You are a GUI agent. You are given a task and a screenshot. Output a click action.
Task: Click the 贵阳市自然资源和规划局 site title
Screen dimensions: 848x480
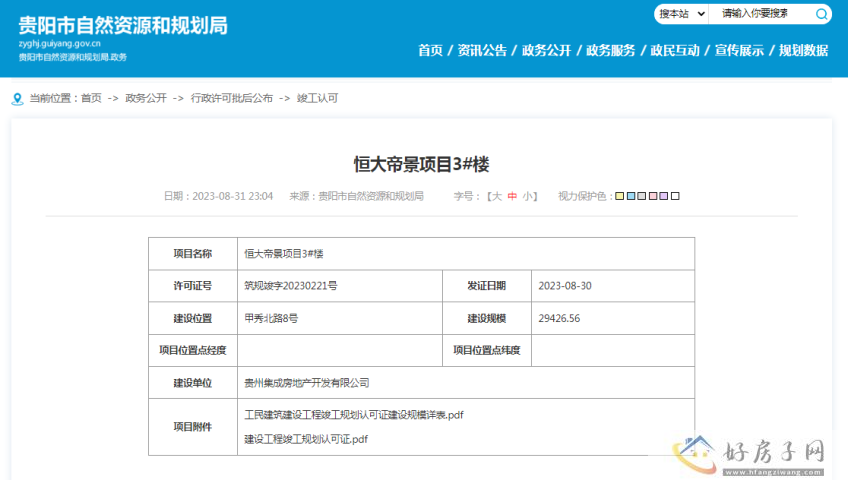(x=123, y=25)
